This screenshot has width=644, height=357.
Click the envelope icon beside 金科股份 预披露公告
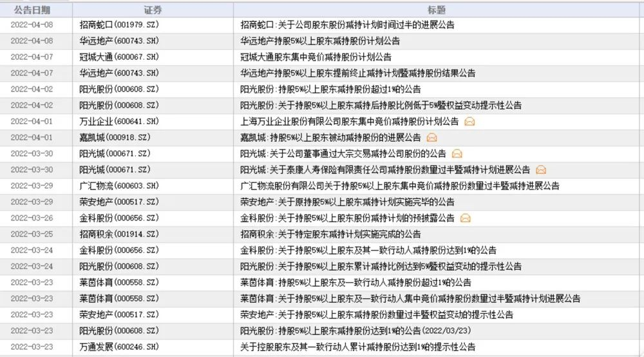coord(465,218)
